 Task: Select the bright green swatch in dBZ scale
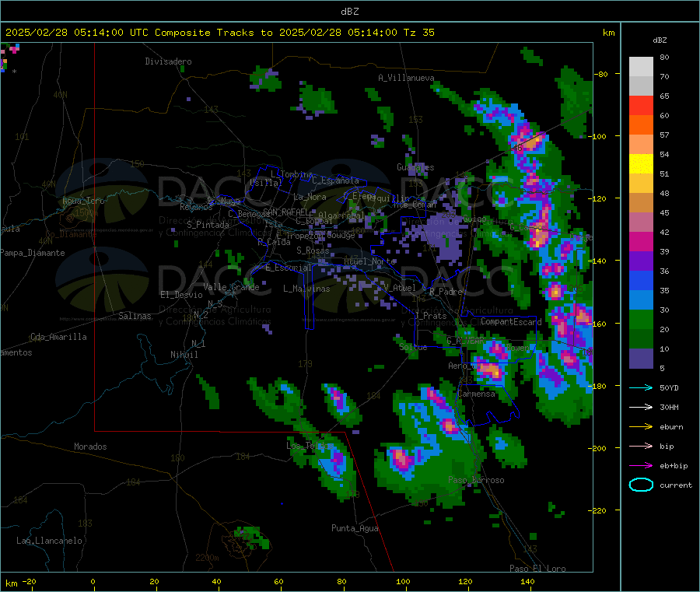click(641, 319)
